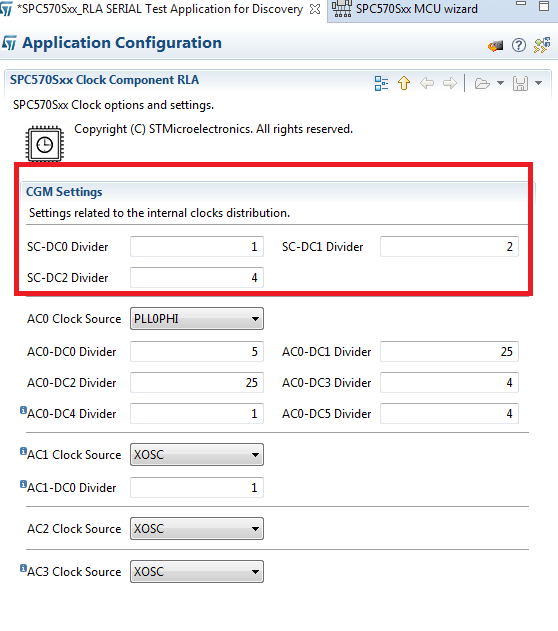This screenshot has width=558, height=631.
Task: Click the AC2 Clock Source label
Action: [x=74, y=529]
